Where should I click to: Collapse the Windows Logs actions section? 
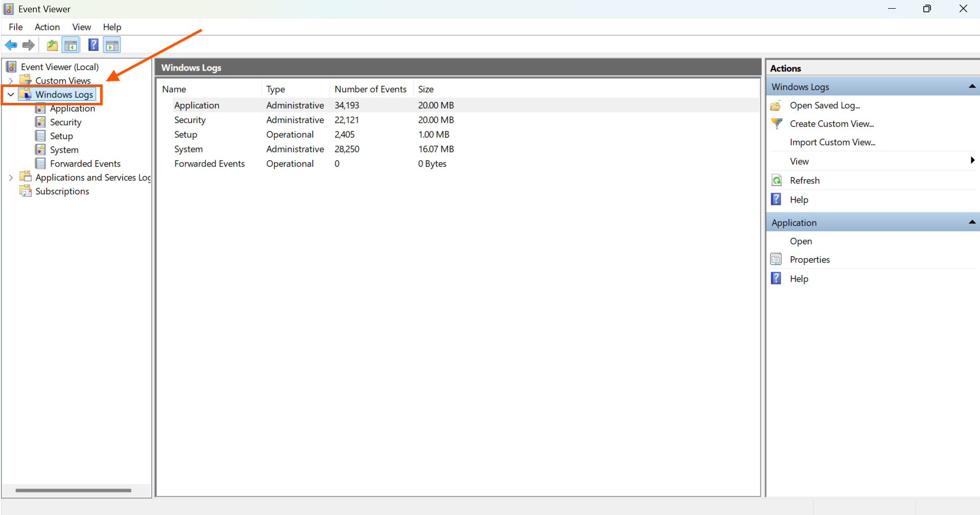tap(972, 86)
